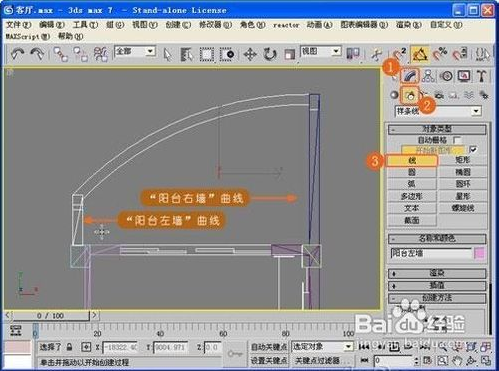Click the pink object color swatch
Screen dimensions: 499x371
[x=479, y=254]
